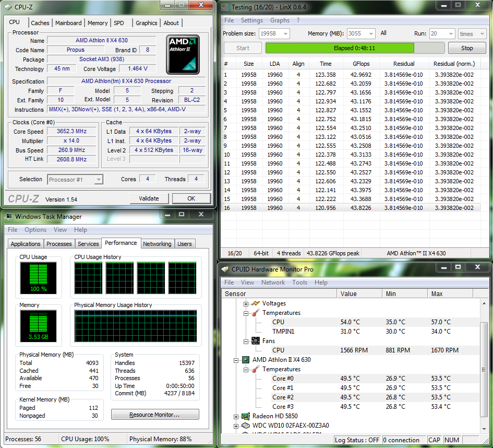
Task: Switch to the Mainboard tab in CPU-Z
Action: pos(68,23)
